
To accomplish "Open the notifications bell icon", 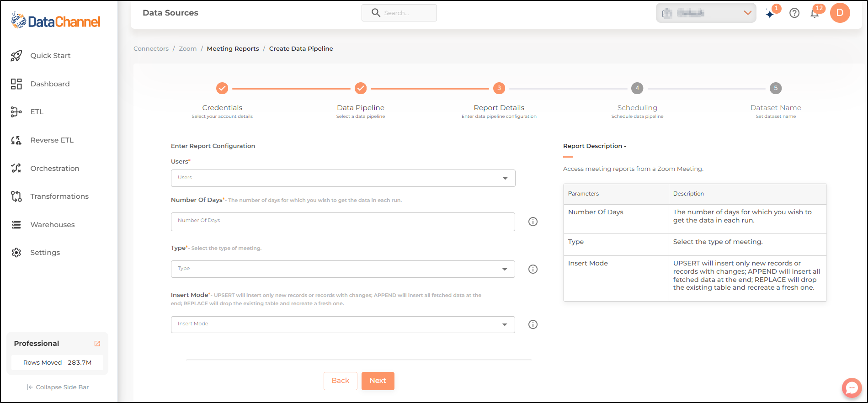I will point(815,13).
